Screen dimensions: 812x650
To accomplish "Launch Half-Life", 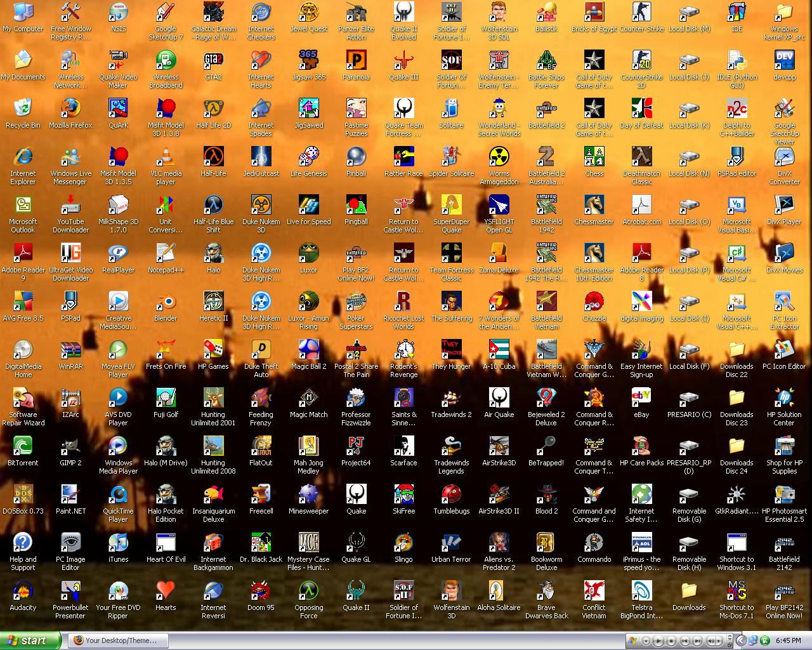I will tap(213, 157).
